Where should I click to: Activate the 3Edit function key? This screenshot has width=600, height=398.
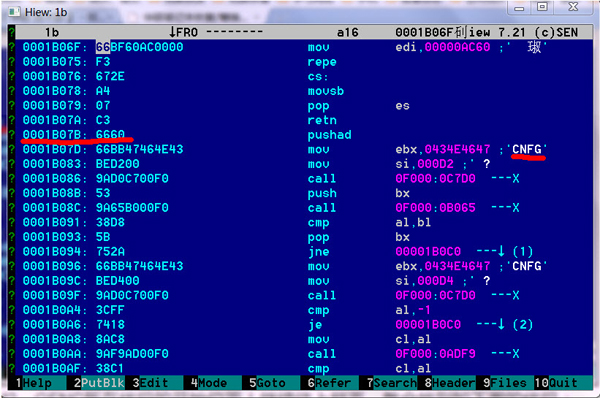point(150,383)
